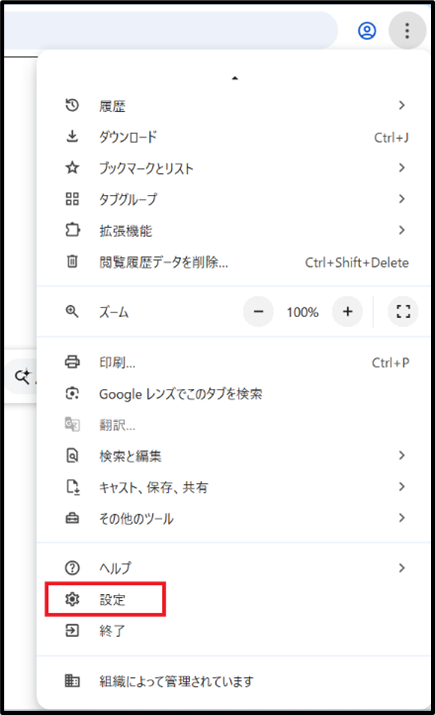Expand the 検索と編集 submenu arrow

pyautogui.click(x=402, y=455)
